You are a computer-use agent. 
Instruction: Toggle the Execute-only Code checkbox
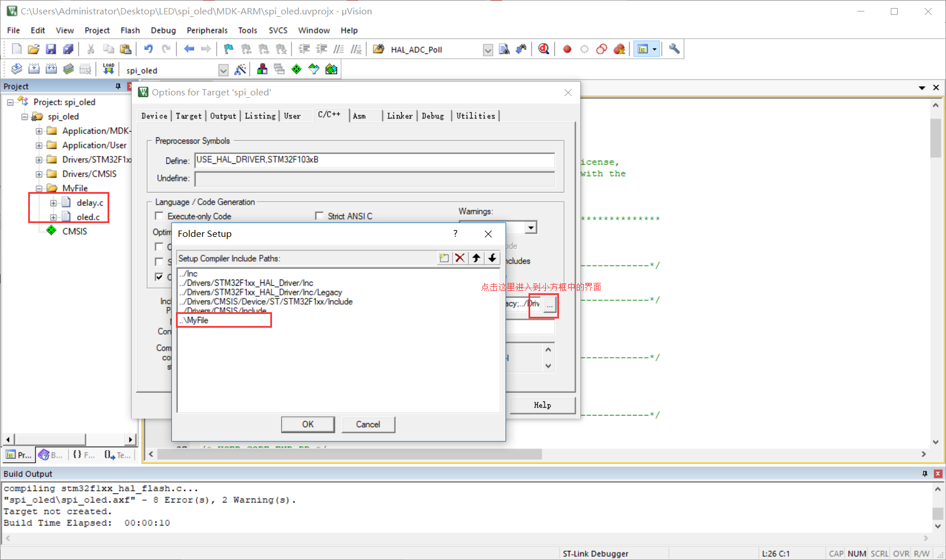click(x=159, y=216)
